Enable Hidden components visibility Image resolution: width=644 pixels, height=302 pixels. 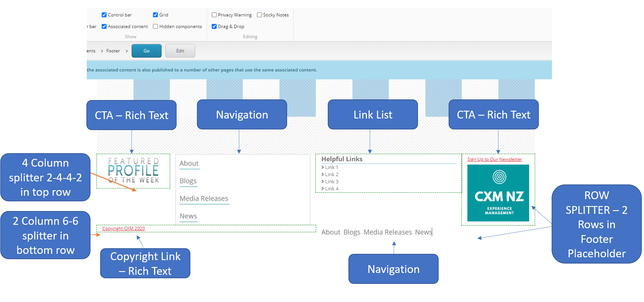tap(156, 26)
